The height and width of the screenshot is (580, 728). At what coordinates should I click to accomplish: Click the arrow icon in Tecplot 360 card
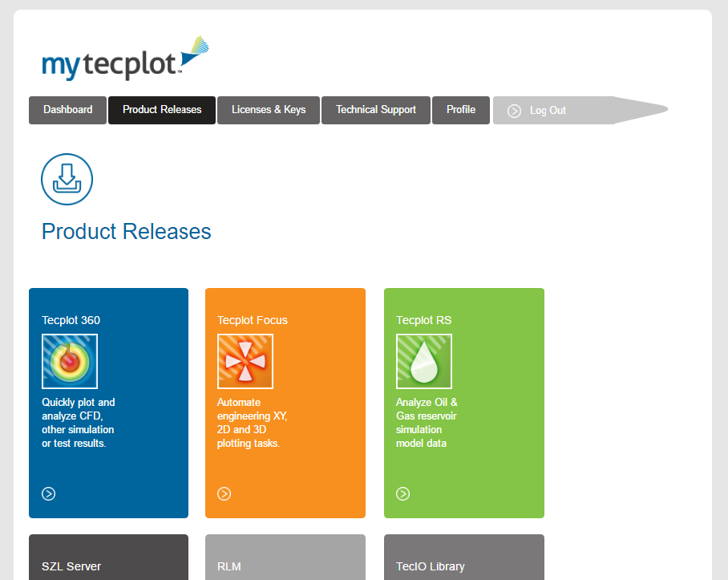click(49, 493)
